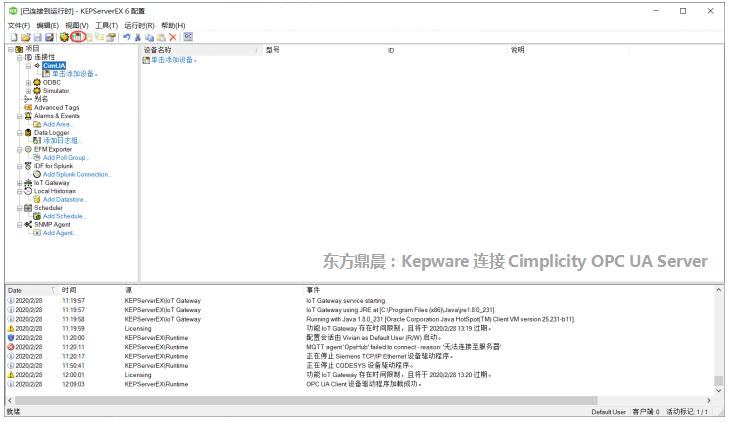Click the red-circled New Device toolbar icon
This screenshot has height=422, width=730.
point(77,37)
